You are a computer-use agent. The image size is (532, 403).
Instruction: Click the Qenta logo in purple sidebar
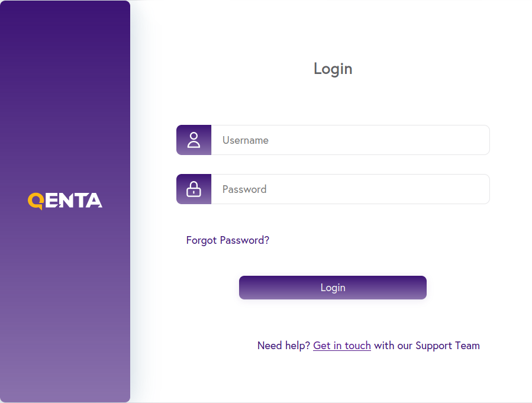pyautogui.click(x=65, y=201)
